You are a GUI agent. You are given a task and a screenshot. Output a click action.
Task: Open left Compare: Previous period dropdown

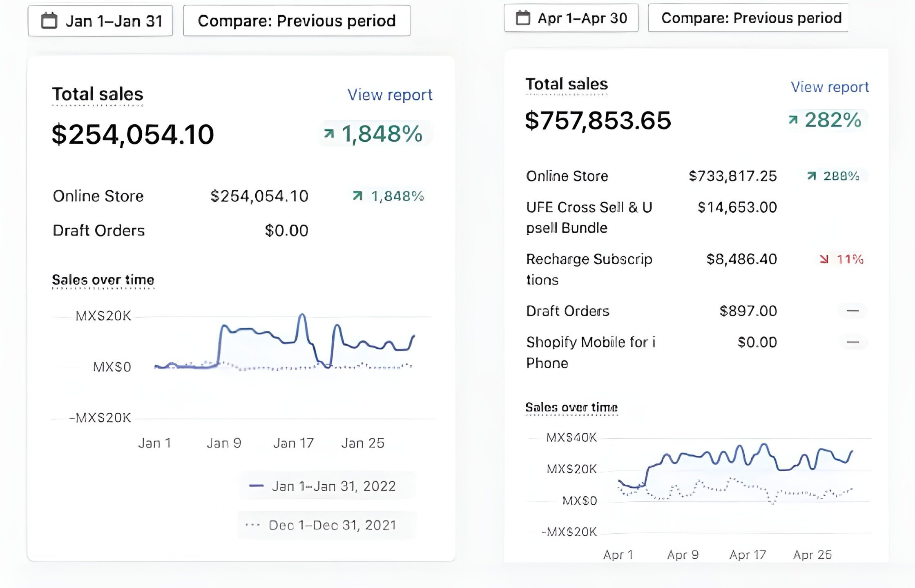click(297, 21)
